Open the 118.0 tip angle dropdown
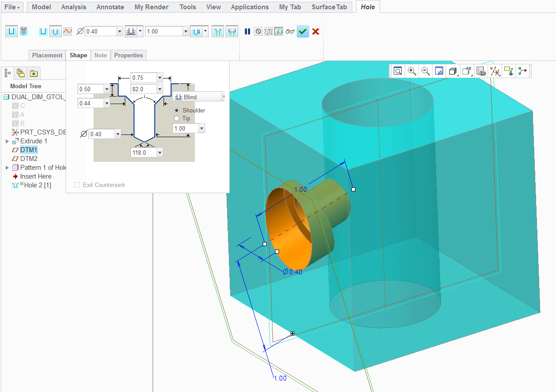This screenshot has height=392, width=556. [160, 152]
